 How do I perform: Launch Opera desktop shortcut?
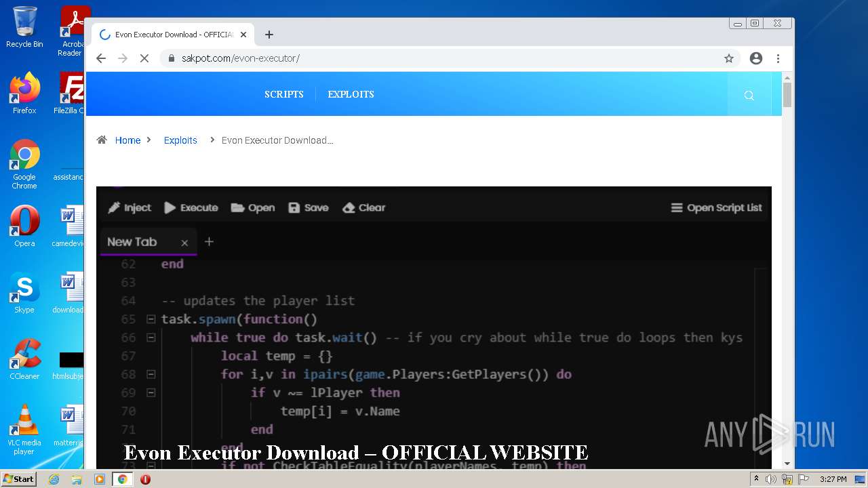click(24, 226)
